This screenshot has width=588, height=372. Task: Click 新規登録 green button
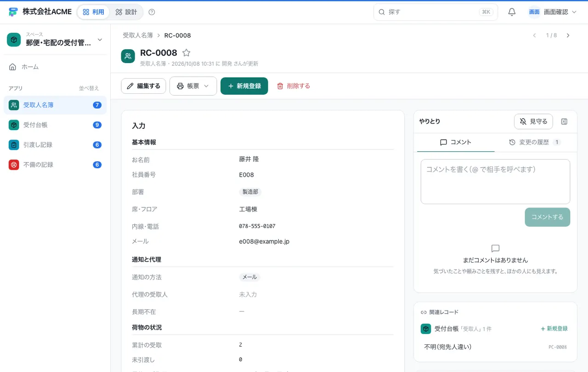pos(244,86)
